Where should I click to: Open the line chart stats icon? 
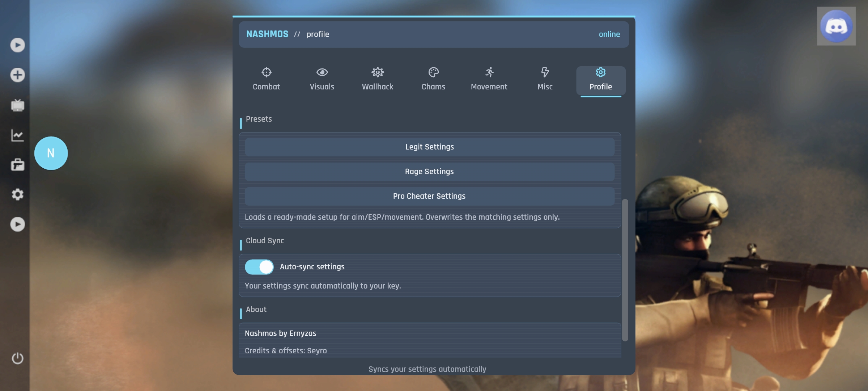click(17, 135)
